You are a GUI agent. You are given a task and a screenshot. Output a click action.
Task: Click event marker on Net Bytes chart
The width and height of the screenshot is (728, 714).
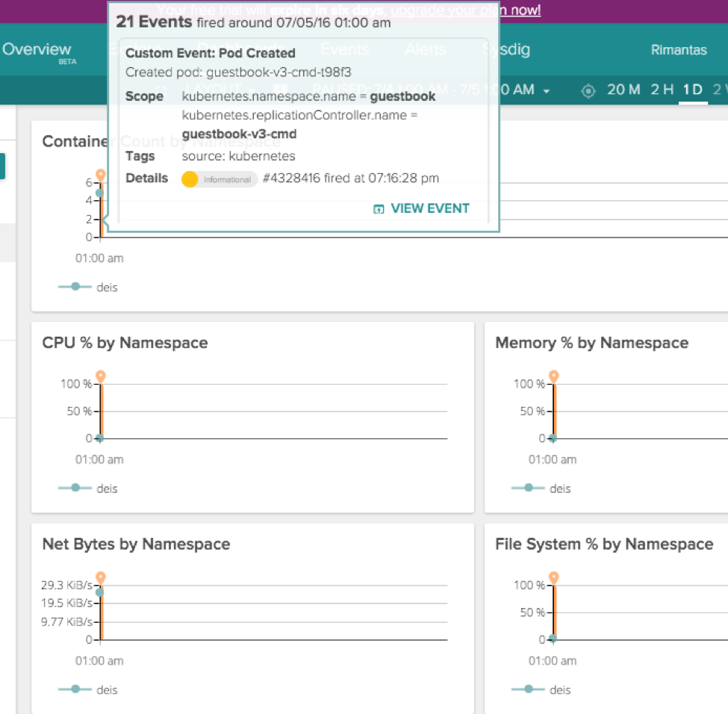pyautogui.click(x=101, y=577)
